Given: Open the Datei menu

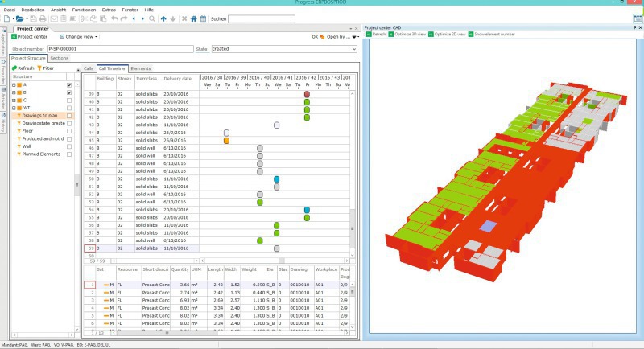Looking at the screenshot, I should coord(10,10).
